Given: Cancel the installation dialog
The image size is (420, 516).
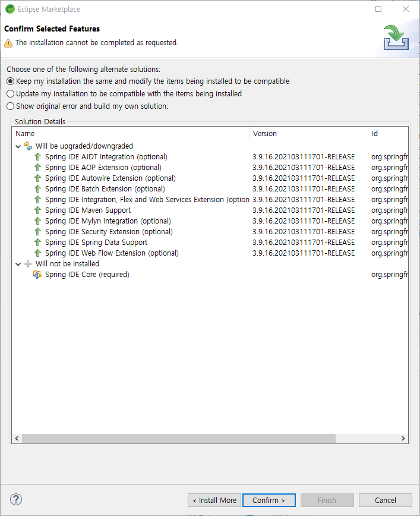Looking at the screenshot, I should [386, 500].
